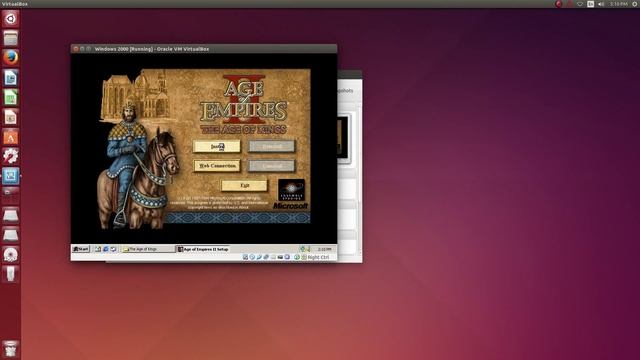
Task: Click the Install button in the game launcher
Action: (217, 146)
